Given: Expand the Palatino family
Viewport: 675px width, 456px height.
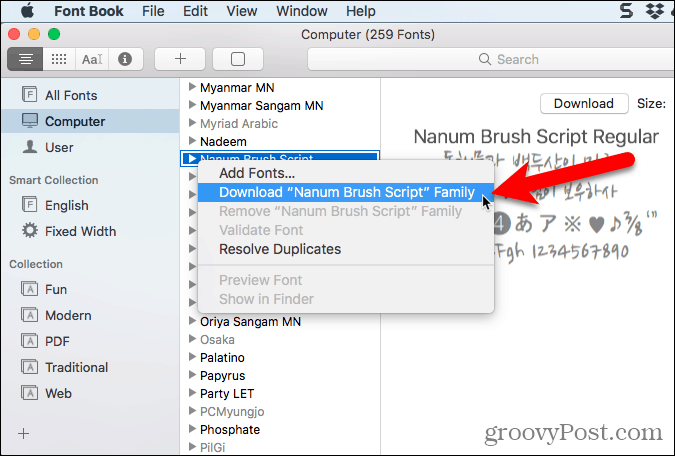Looking at the screenshot, I should pos(192,357).
